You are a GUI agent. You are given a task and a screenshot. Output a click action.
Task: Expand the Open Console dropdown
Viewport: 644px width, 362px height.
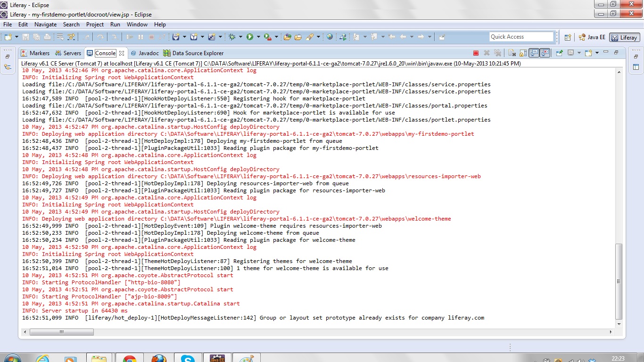pos(597,53)
